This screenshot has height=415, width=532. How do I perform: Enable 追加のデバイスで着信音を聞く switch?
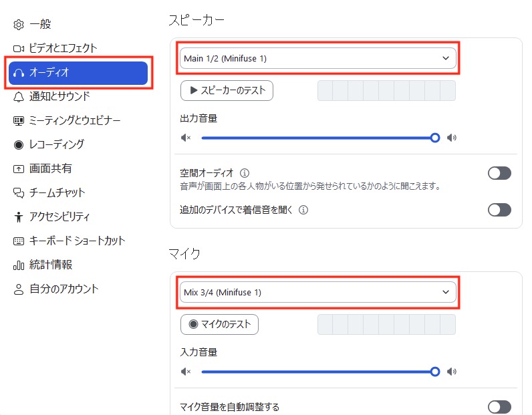pos(499,210)
